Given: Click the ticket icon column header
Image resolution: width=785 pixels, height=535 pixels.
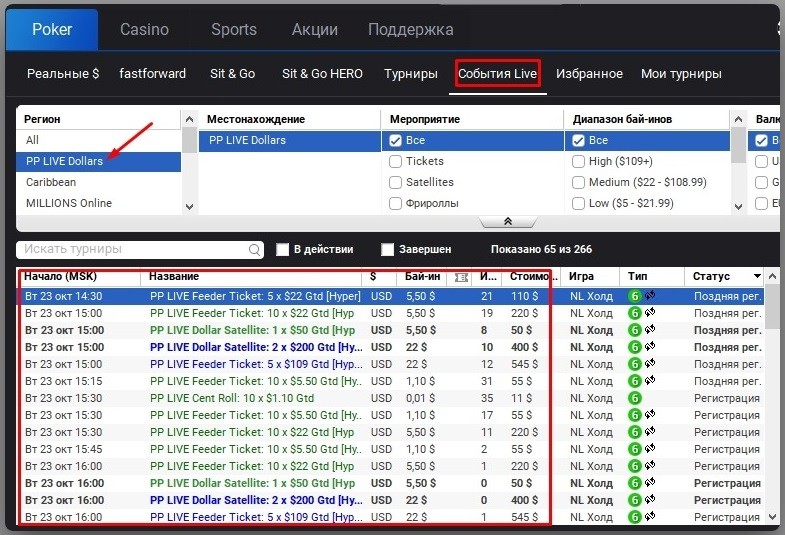Looking at the screenshot, I should pyautogui.click(x=461, y=276).
